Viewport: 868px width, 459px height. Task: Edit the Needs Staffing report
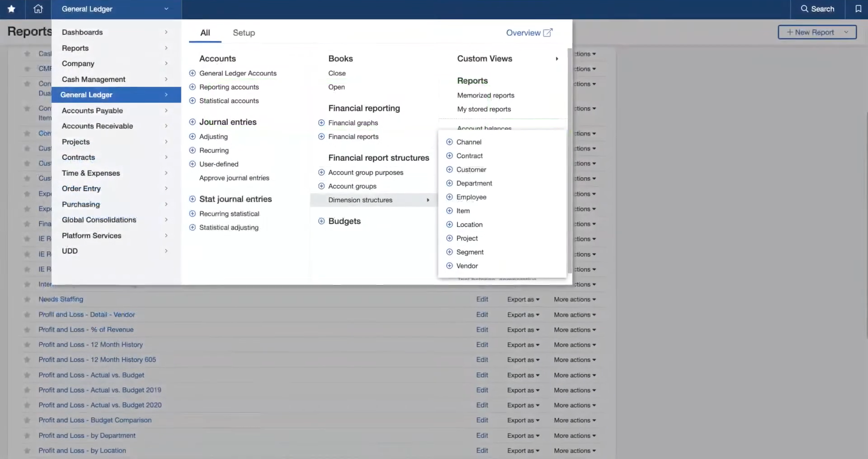[x=482, y=299]
